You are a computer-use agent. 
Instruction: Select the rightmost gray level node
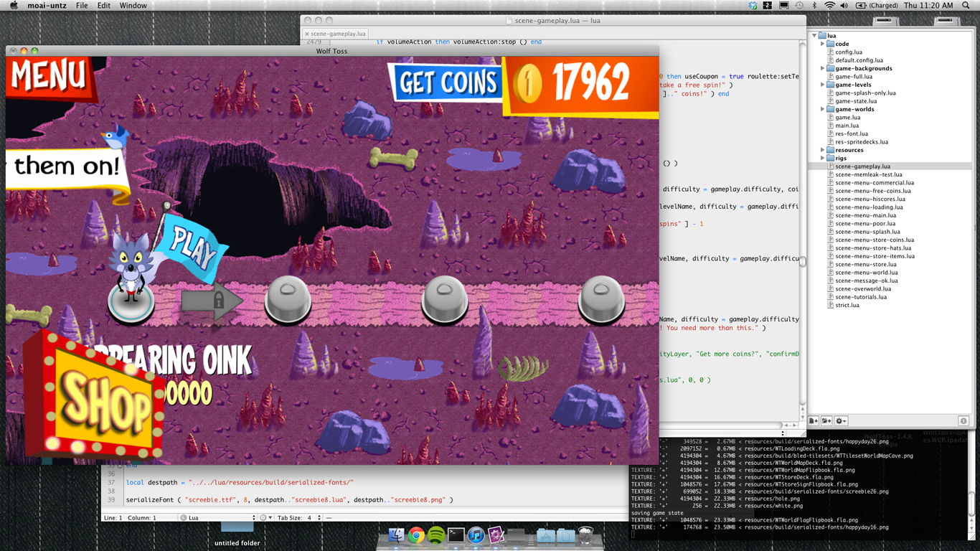click(x=602, y=299)
